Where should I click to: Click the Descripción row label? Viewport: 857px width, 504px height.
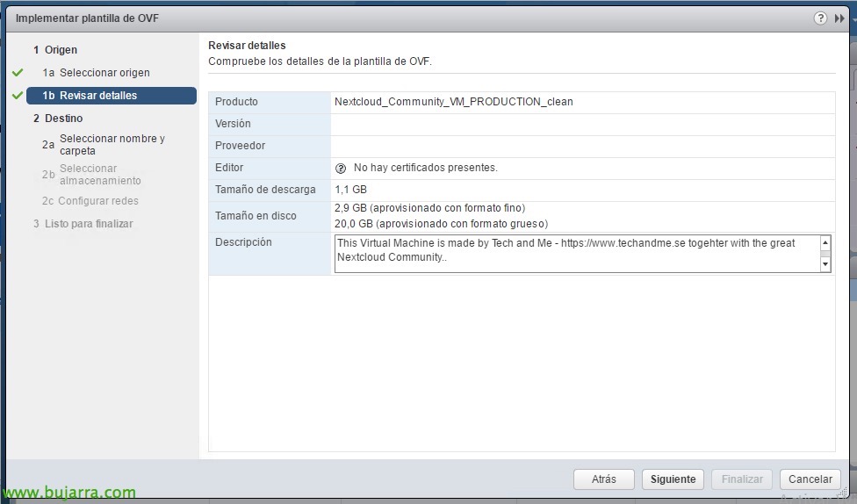point(243,242)
